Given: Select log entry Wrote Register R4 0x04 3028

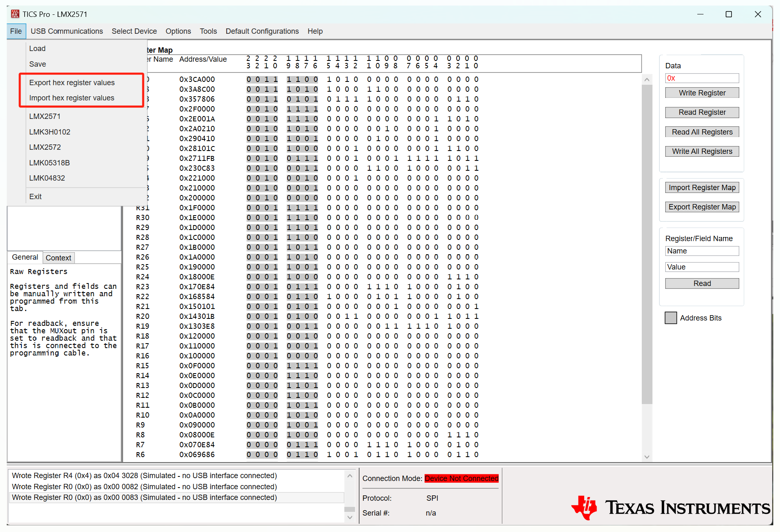Looking at the screenshot, I should [144, 476].
